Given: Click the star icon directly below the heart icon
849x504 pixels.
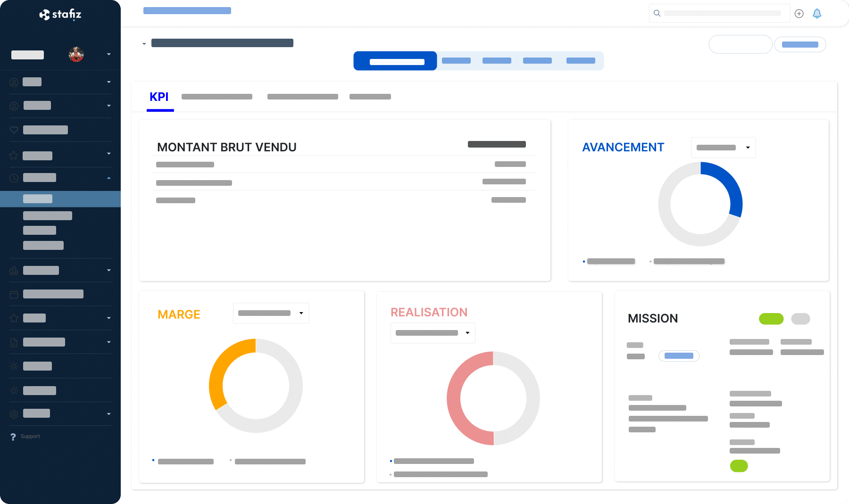Looking at the screenshot, I should click(14, 156).
